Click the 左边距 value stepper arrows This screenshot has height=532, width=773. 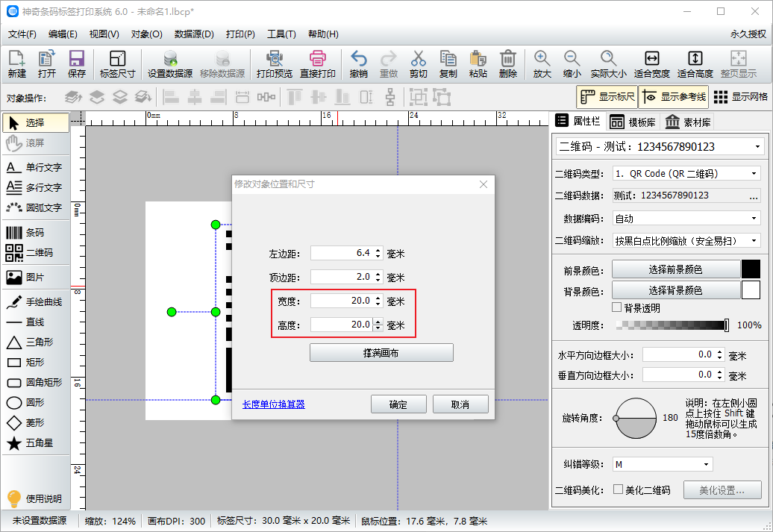pos(378,253)
